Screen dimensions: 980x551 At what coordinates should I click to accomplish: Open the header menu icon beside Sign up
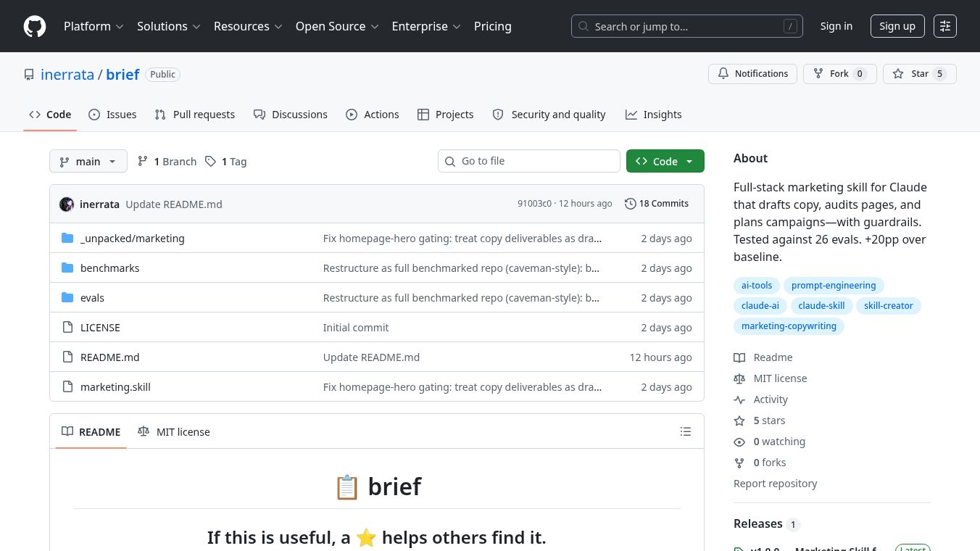945,26
